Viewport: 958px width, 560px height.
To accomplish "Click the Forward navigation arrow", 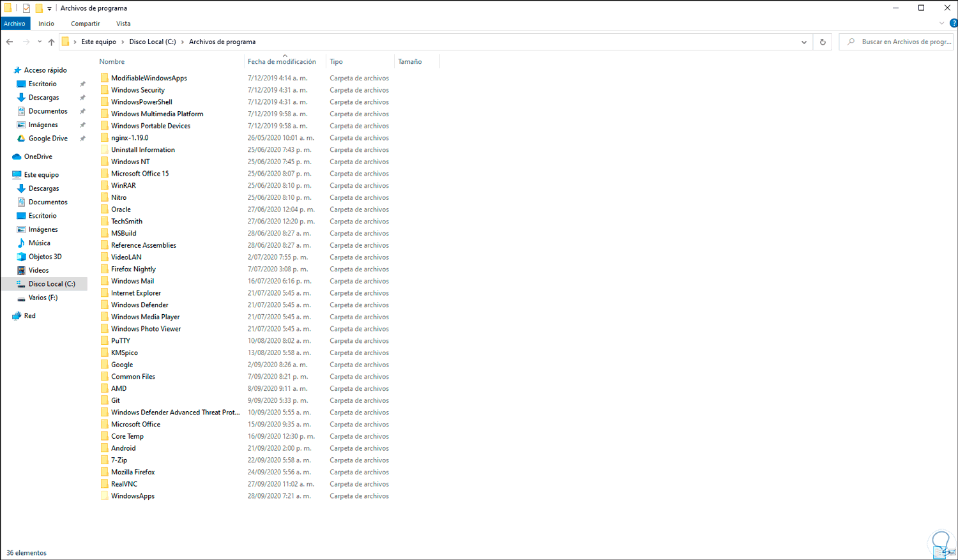I will tap(26, 42).
